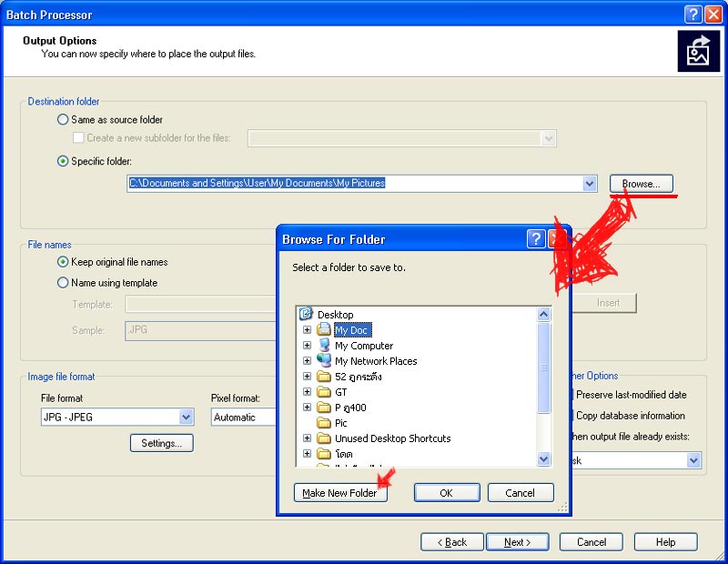Click the Desktop icon in folder tree
Viewport: 728px width, 564px height.
click(x=306, y=314)
